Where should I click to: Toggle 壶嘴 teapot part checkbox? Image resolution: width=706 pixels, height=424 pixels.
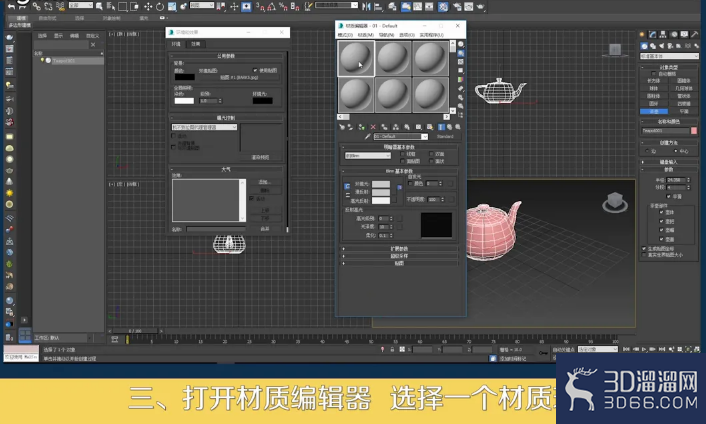pos(661,230)
